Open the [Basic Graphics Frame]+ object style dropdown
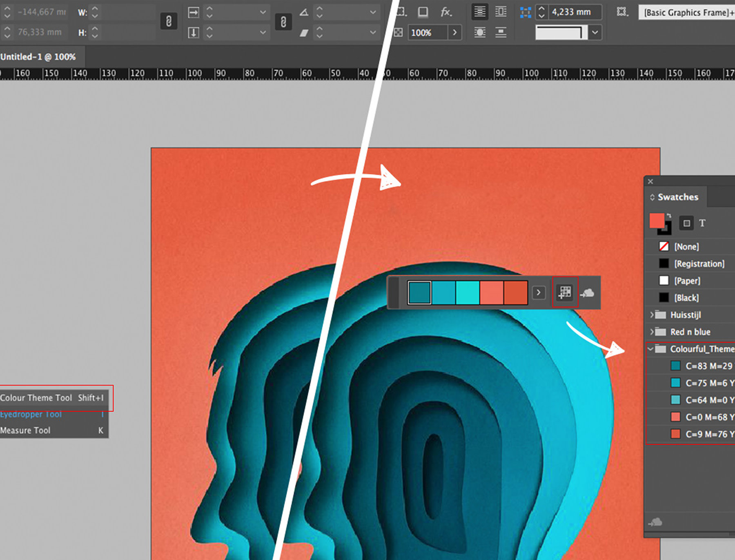 pos(687,13)
